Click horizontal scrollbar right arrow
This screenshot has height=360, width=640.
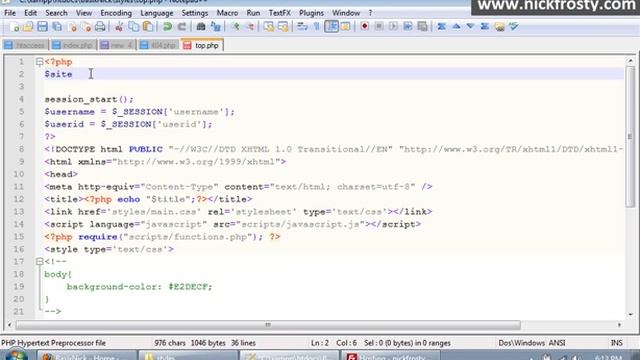tap(620, 325)
